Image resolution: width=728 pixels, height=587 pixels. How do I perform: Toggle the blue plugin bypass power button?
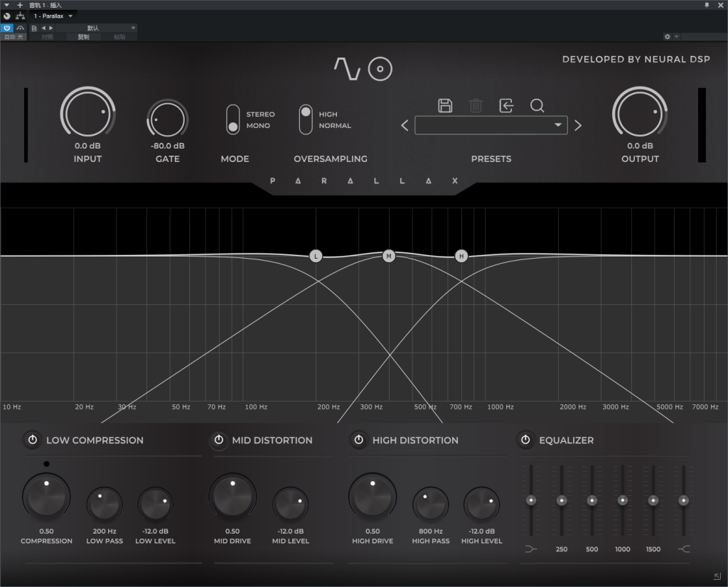tap(7, 28)
